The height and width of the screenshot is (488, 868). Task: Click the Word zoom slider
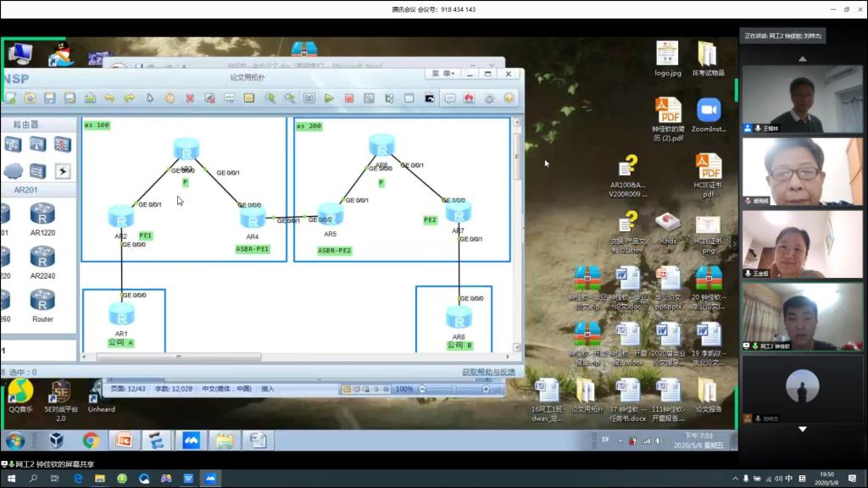[x=453, y=389]
